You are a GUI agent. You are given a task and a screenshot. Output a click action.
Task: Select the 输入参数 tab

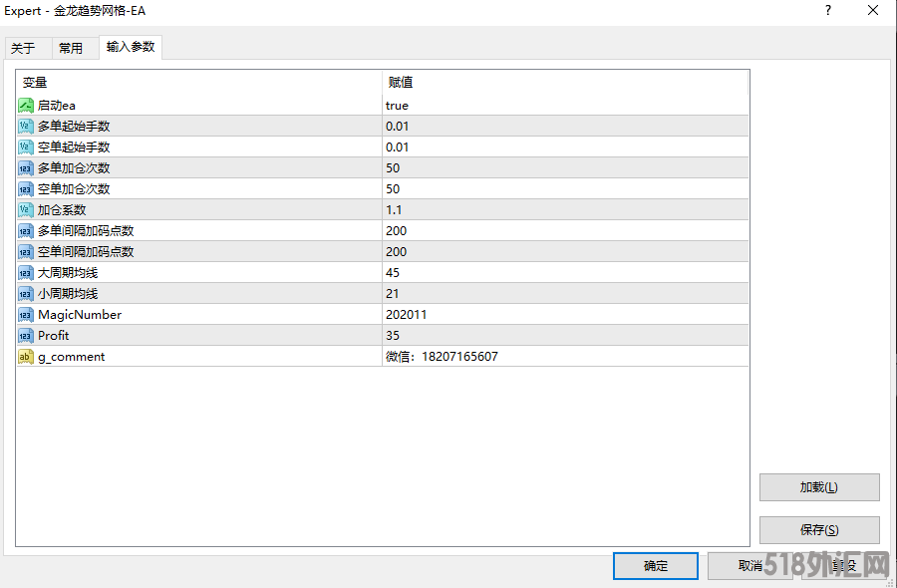coord(131,47)
